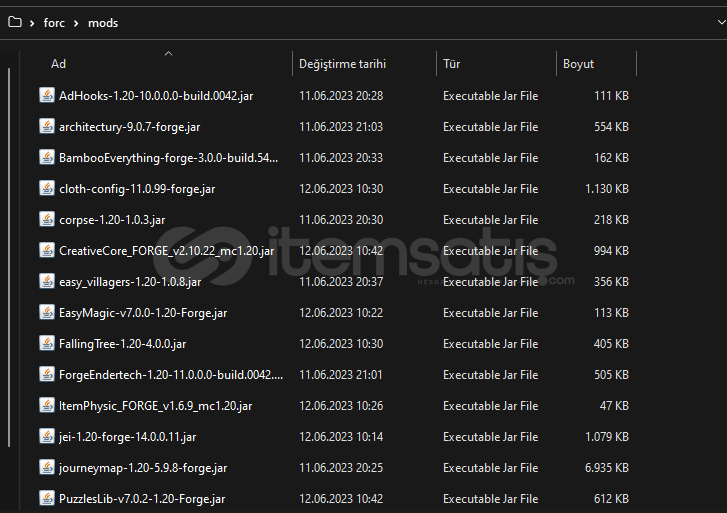Click date 11.06.2023 20:28 of AdHooks
This screenshot has height=513, width=727.
(341, 96)
